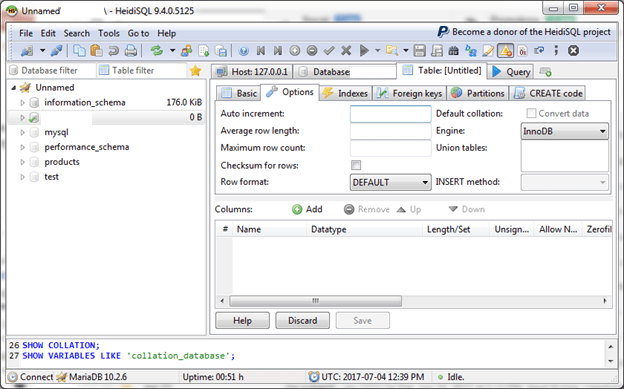This screenshot has width=624, height=389.
Task: Expand the performance_schema database node
Action: (22, 147)
